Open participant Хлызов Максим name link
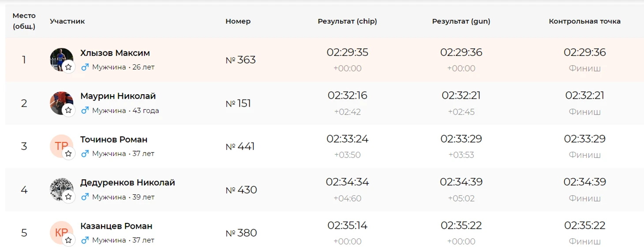Screen dimensions: 644x252 coord(115,53)
